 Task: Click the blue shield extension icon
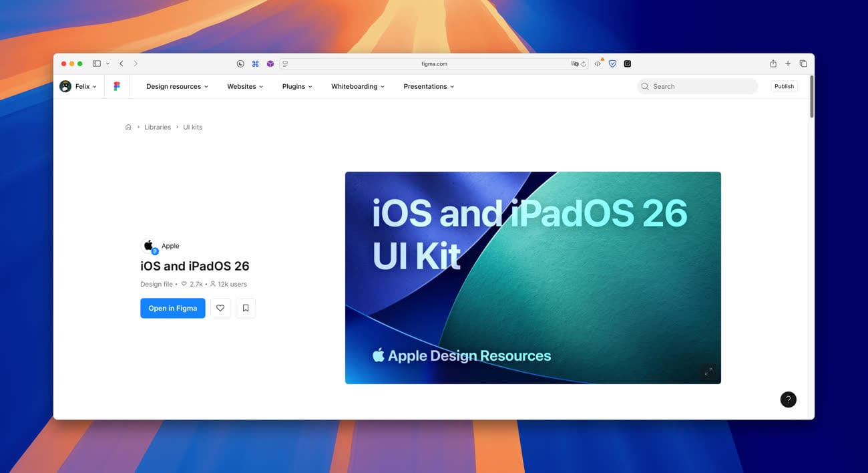tap(612, 63)
